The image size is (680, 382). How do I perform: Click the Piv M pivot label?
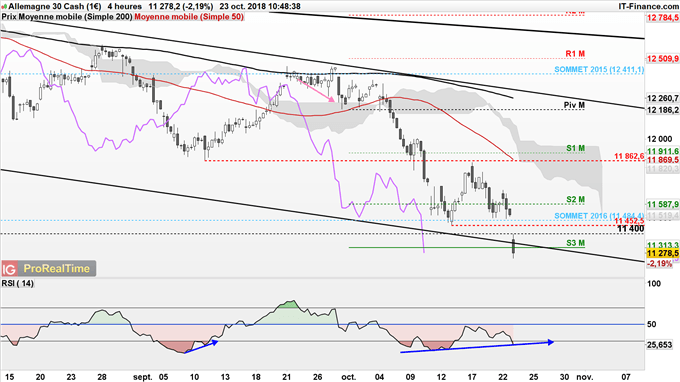(574, 105)
